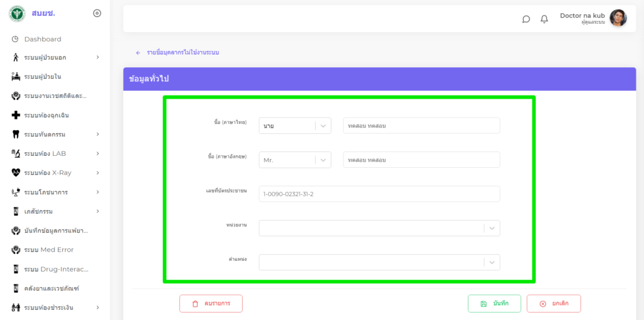644x320 pixels.
Task: Click the pharmacy เภสัชกรรม icon
Action: click(16, 211)
